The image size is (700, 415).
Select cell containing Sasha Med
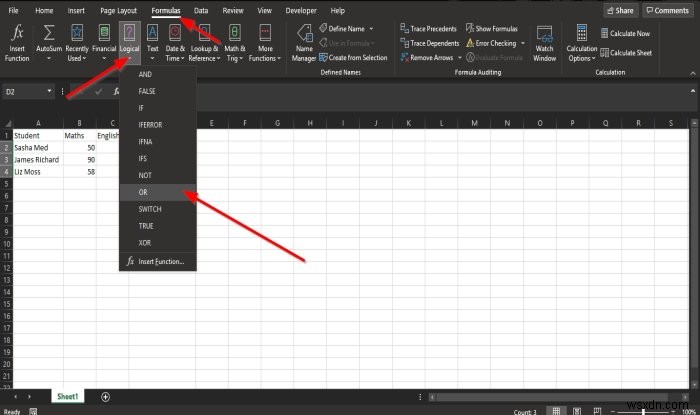(38, 148)
